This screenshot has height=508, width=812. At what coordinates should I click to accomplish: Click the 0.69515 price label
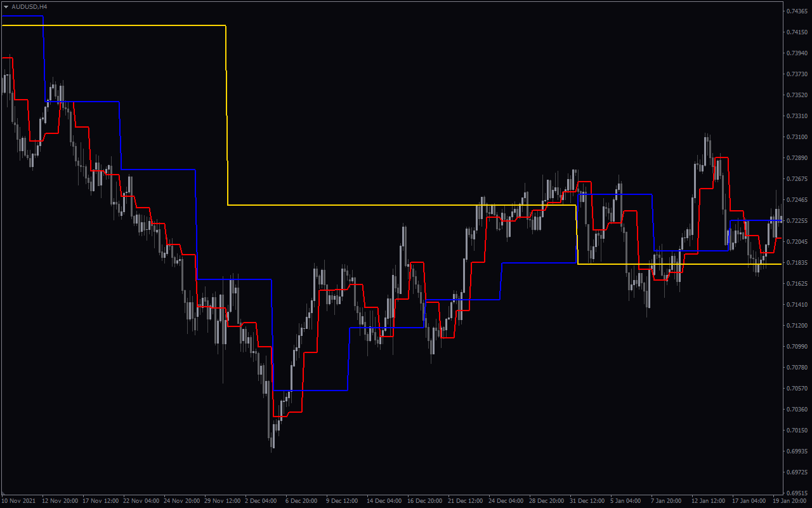797,493
